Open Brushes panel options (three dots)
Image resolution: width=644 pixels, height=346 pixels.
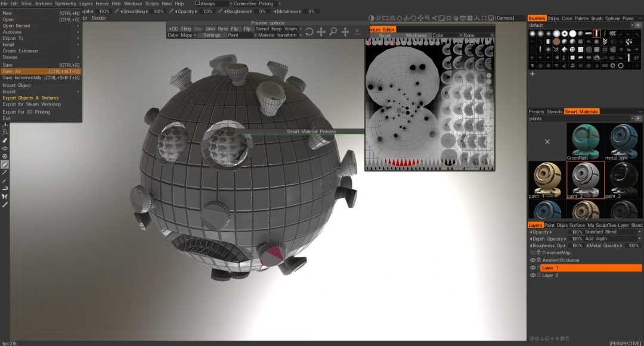[x=639, y=18]
